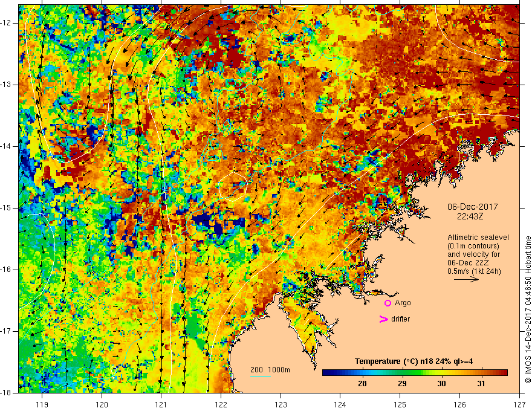Click longitude axis label 124

click(x=340, y=404)
